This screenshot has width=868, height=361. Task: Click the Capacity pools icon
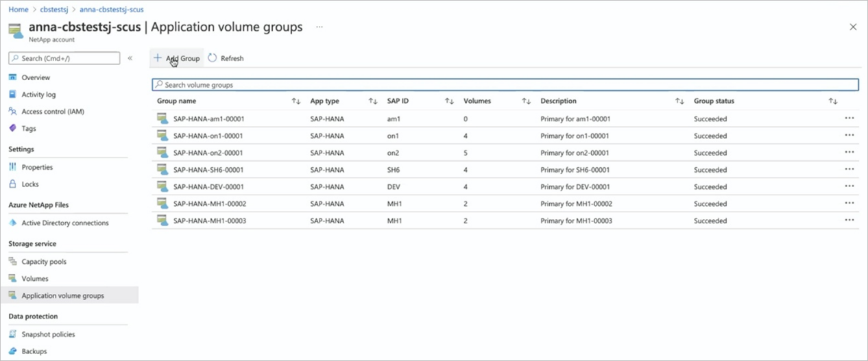(13, 262)
